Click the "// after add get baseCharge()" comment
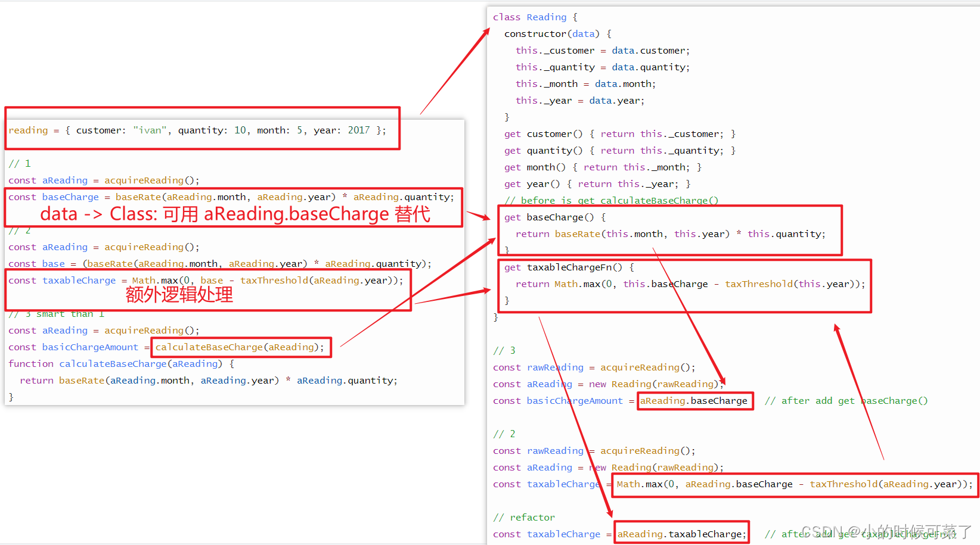This screenshot has width=980, height=545. tap(846, 400)
